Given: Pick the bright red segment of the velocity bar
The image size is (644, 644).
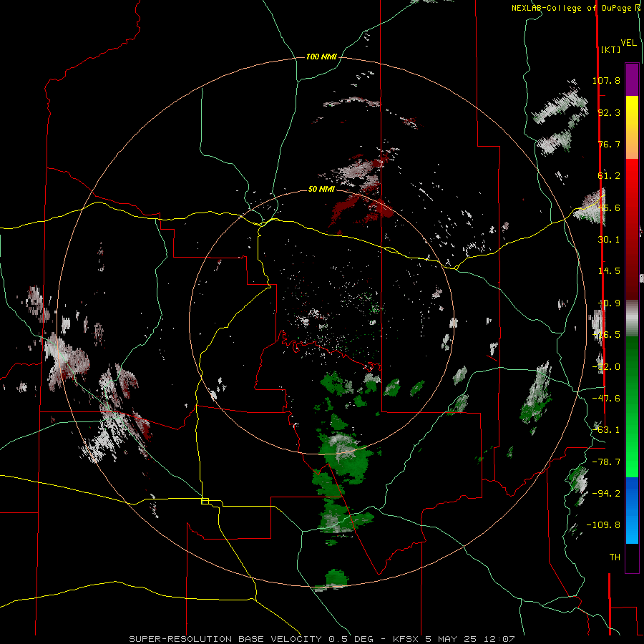Looking at the screenshot, I should pyautogui.click(x=632, y=187).
